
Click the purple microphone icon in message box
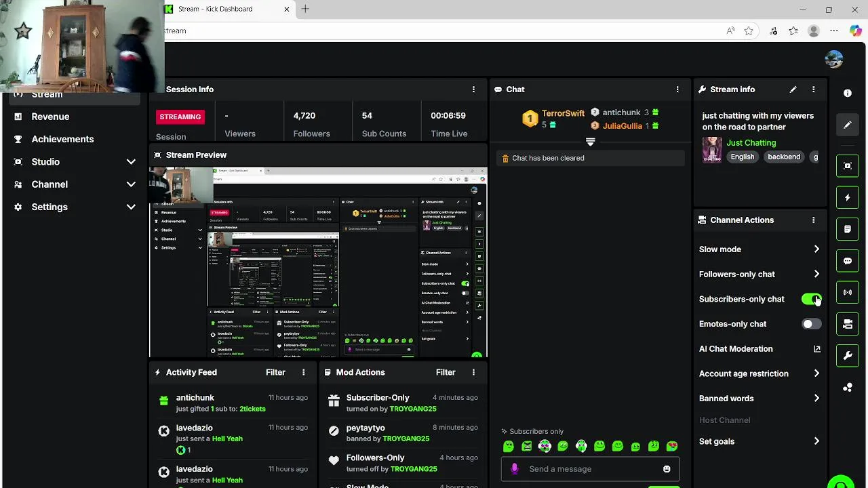[515, 469]
